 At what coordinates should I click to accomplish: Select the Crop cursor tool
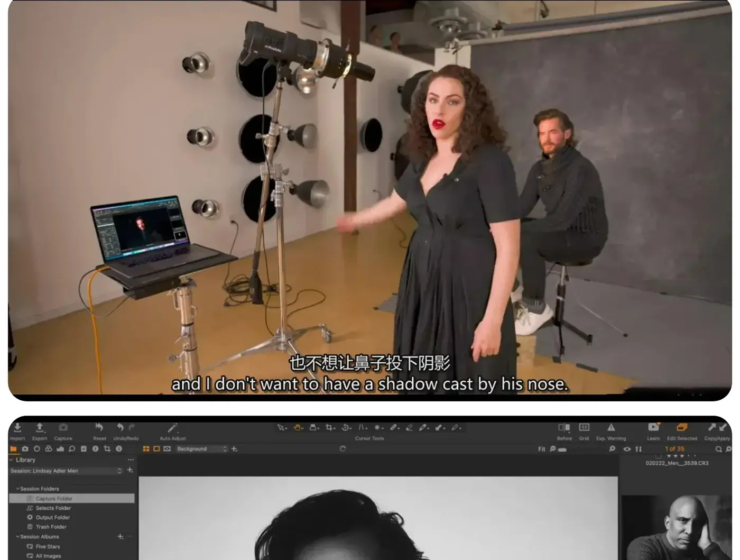tap(330, 428)
